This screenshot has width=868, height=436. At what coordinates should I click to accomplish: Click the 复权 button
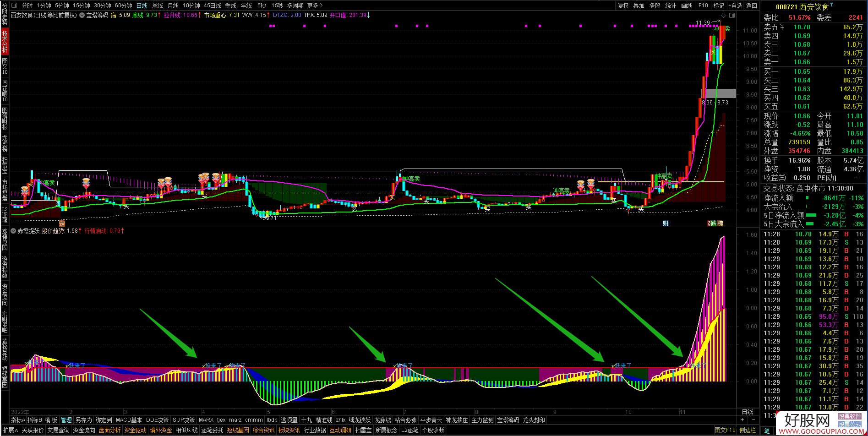click(623, 5)
